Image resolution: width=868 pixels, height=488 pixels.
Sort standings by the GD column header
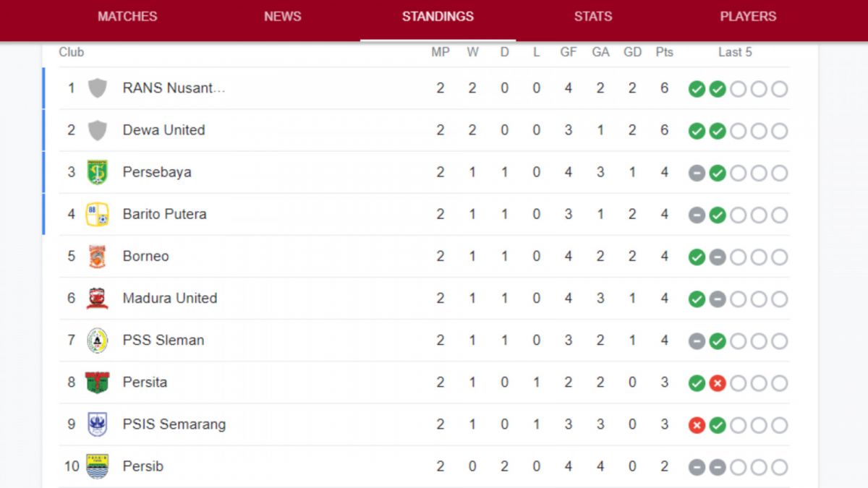pos(632,51)
